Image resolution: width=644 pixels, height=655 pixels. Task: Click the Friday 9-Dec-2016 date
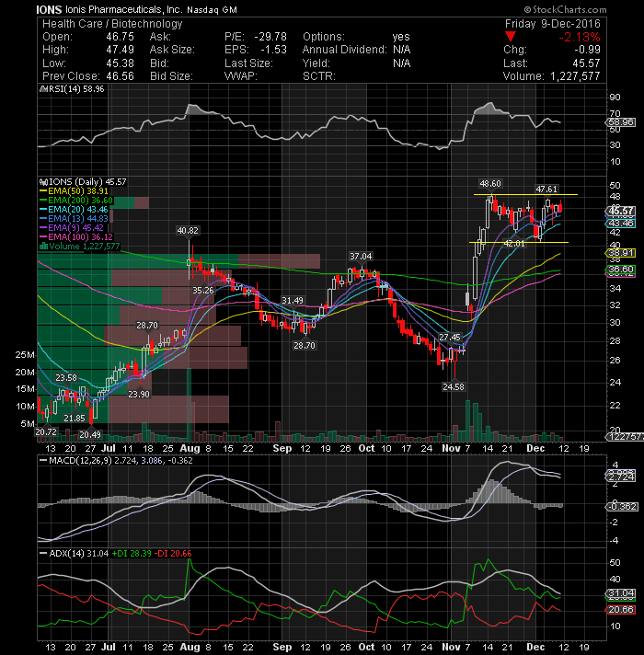(x=553, y=24)
